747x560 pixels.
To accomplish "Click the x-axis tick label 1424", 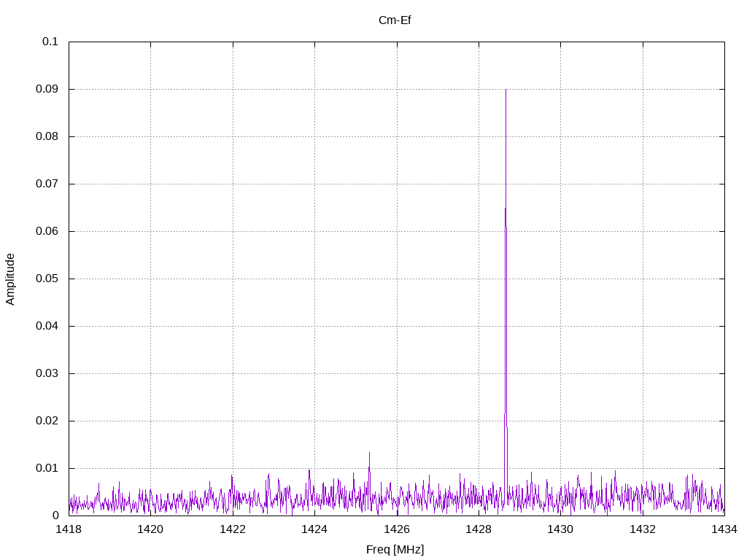I will (314, 529).
